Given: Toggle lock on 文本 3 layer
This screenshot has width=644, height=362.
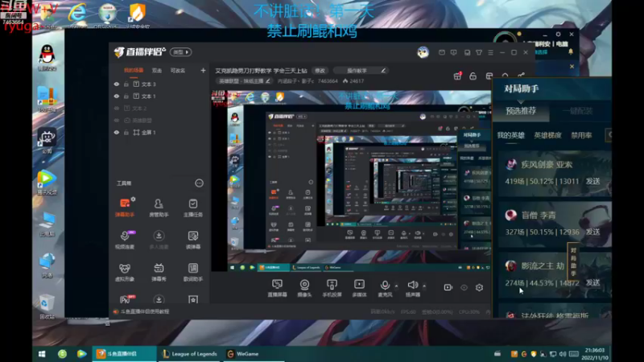Looking at the screenshot, I should [x=126, y=84].
